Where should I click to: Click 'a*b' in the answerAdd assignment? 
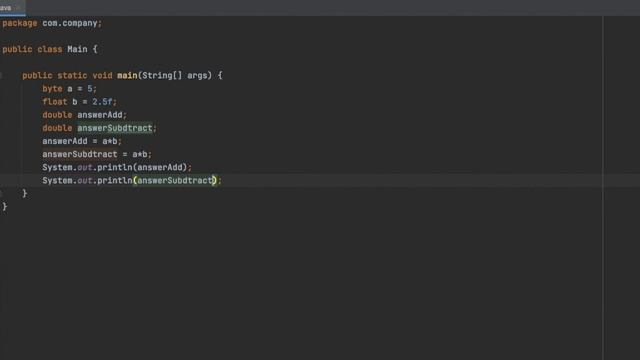[110, 141]
